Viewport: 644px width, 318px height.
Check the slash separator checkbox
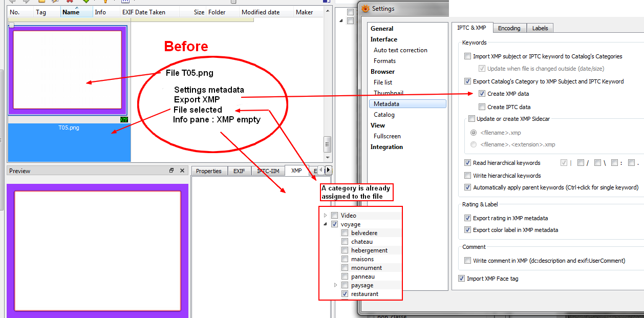[581, 163]
